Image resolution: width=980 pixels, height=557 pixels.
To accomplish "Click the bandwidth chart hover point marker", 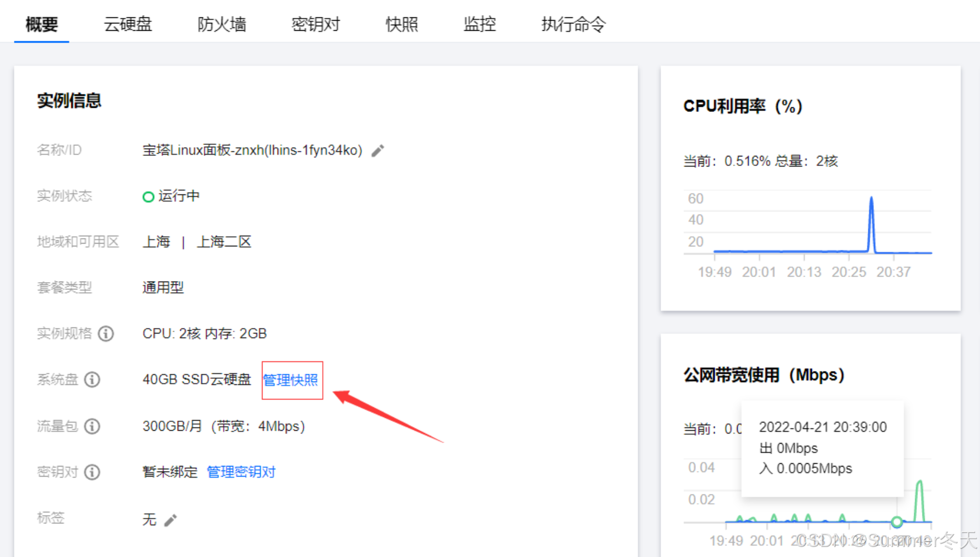I will click(x=897, y=522).
